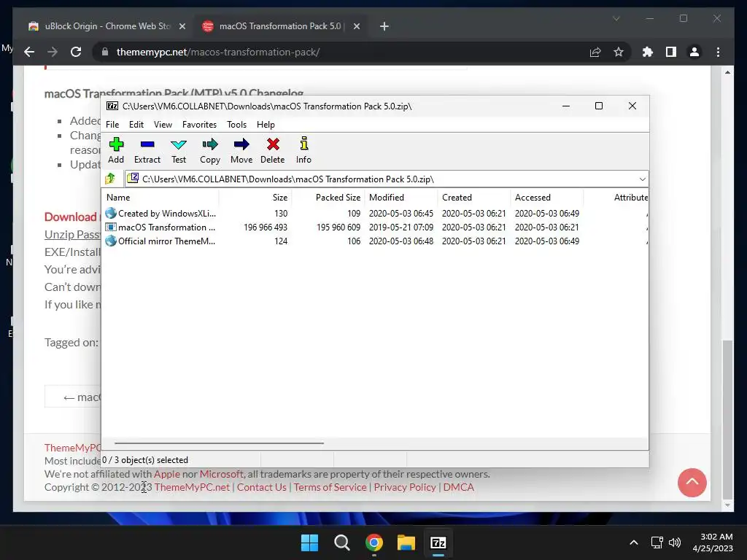Viewport: 747px width, 560px height.
Task: Close the macOS Transformation Pack tab
Action: [x=356, y=26]
